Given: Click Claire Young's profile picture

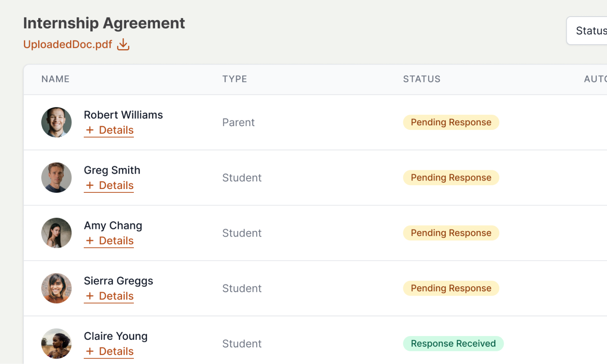Looking at the screenshot, I should (57, 343).
